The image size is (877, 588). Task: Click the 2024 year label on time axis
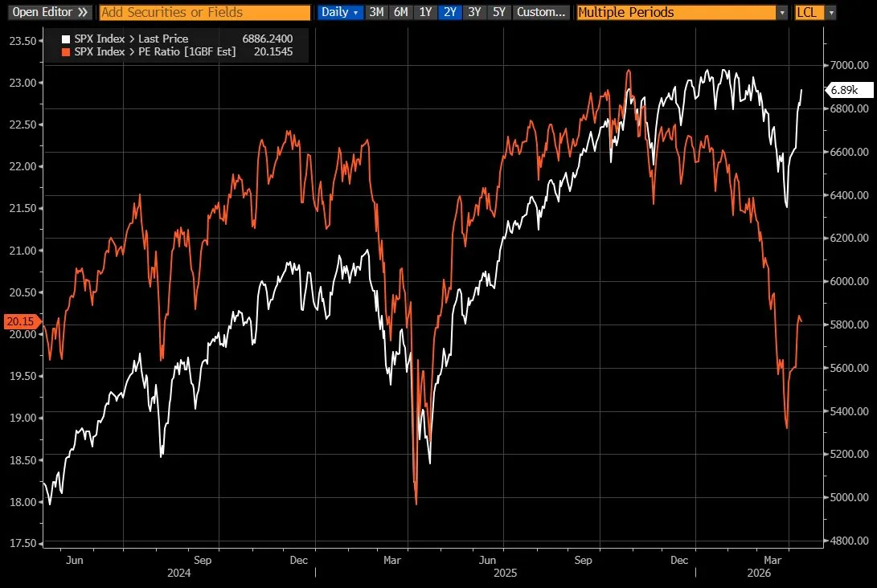pyautogui.click(x=179, y=573)
